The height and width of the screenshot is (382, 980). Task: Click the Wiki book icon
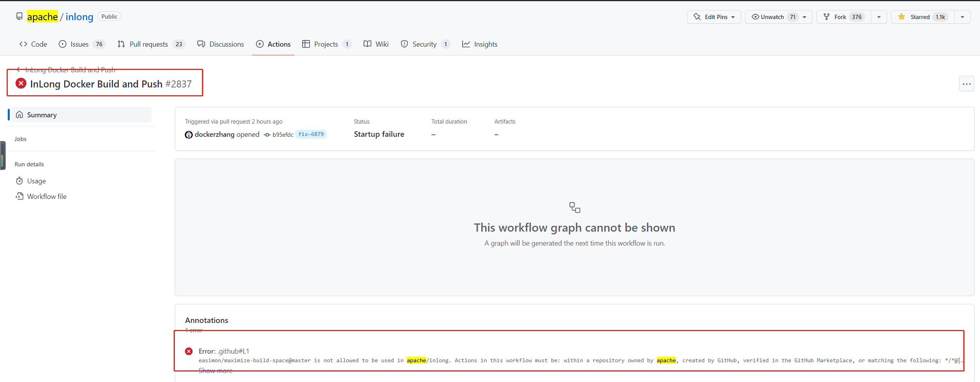point(367,44)
